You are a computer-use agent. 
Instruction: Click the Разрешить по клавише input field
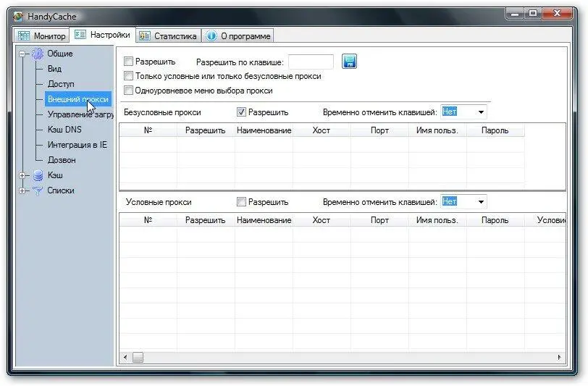coord(311,62)
